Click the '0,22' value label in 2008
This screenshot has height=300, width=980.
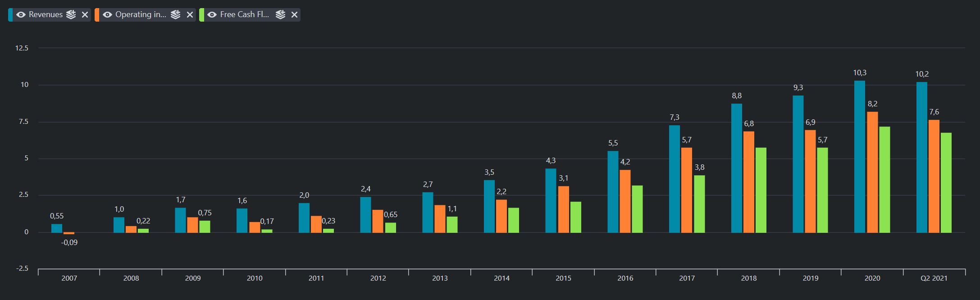143,221
